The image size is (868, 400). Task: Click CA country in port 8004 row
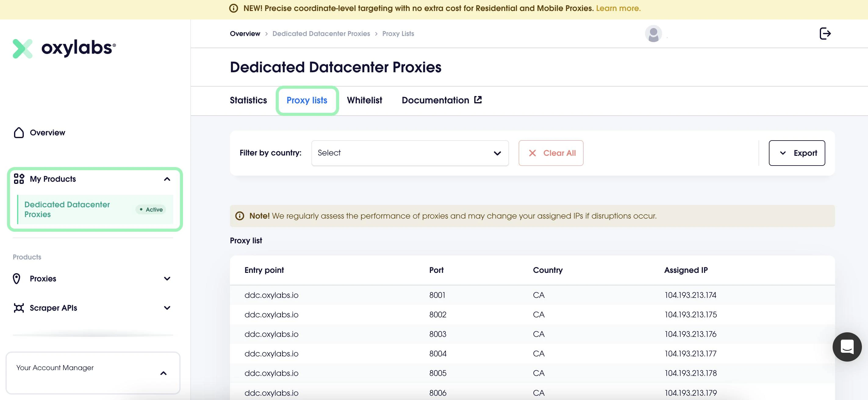click(538, 354)
